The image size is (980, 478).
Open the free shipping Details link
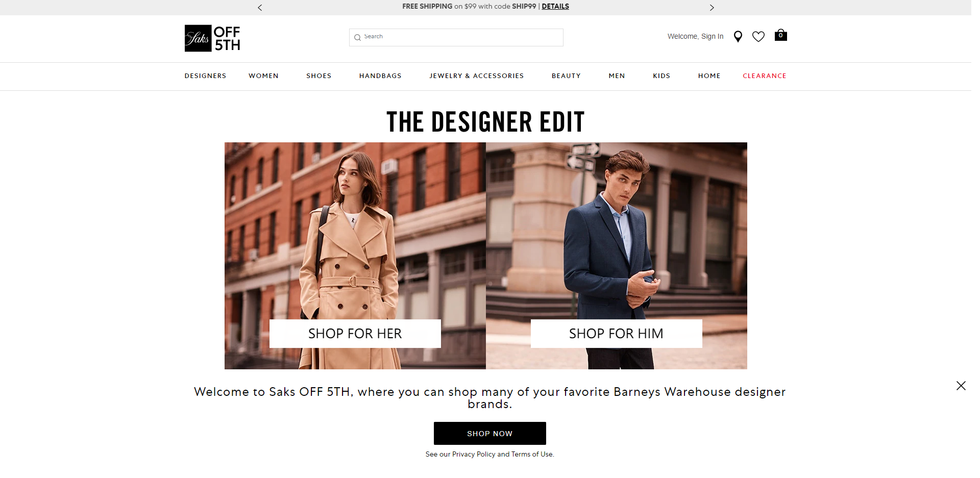[x=555, y=7]
